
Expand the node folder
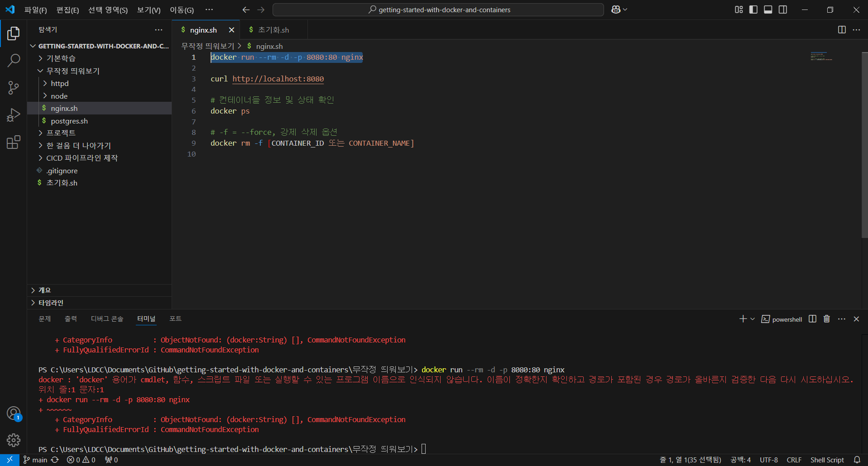point(99,96)
